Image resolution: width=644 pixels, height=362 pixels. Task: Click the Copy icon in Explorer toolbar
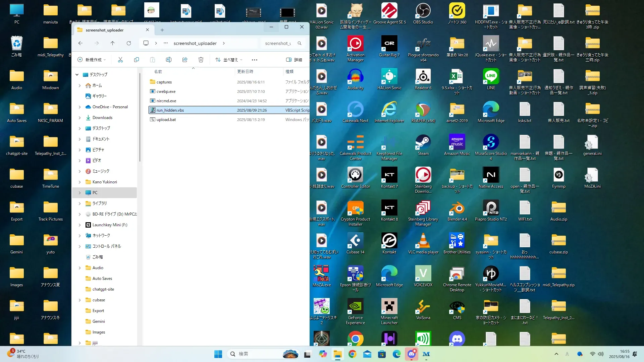(x=137, y=60)
